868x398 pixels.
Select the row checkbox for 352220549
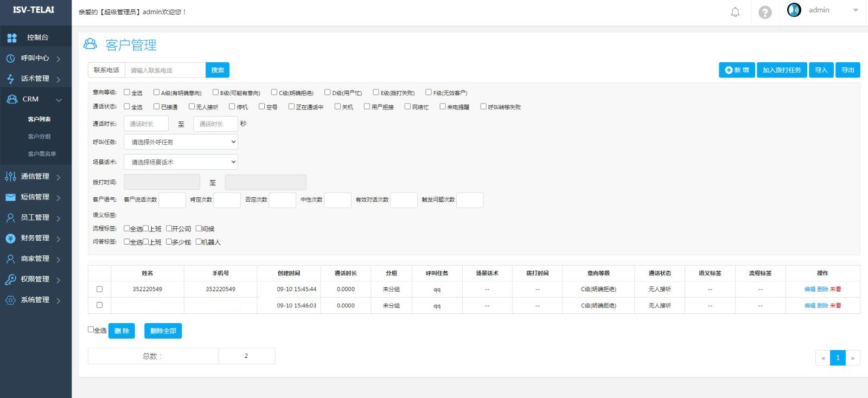(x=99, y=289)
